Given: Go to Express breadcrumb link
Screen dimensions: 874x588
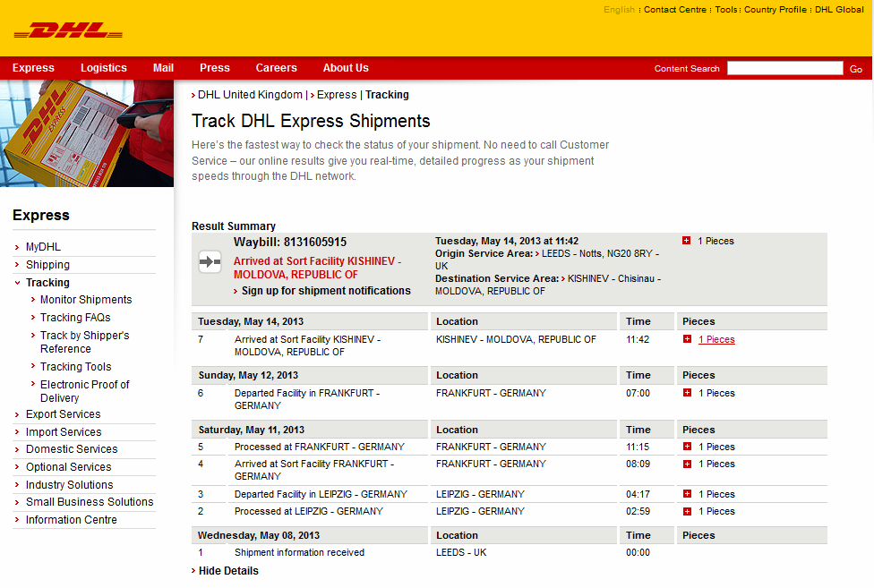Looking at the screenshot, I should tap(337, 95).
